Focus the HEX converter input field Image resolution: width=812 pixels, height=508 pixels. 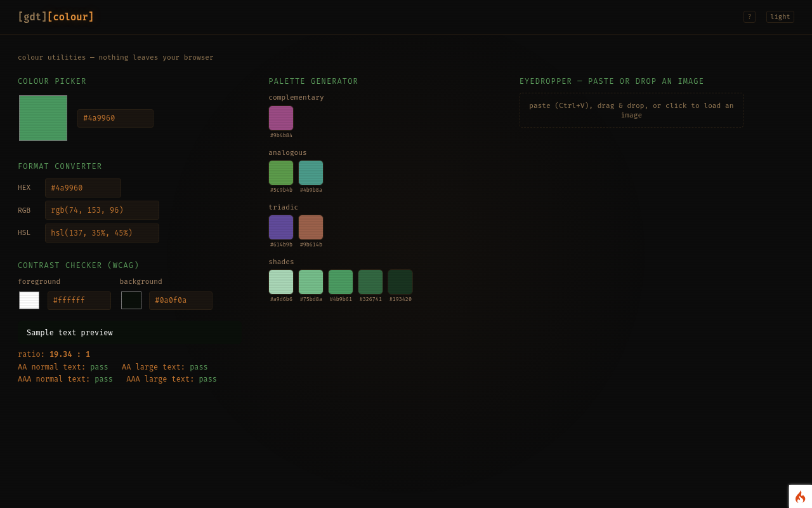point(83,188)
